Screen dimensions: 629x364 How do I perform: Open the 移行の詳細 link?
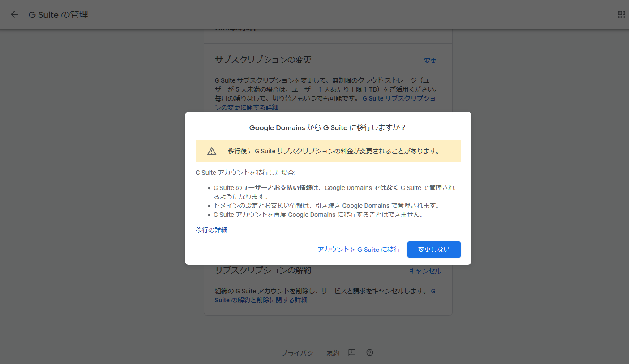click(211, 230)
